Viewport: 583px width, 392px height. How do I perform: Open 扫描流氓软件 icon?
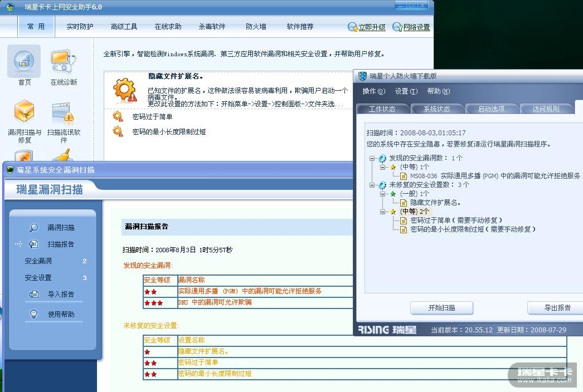[x=63, y=112]
